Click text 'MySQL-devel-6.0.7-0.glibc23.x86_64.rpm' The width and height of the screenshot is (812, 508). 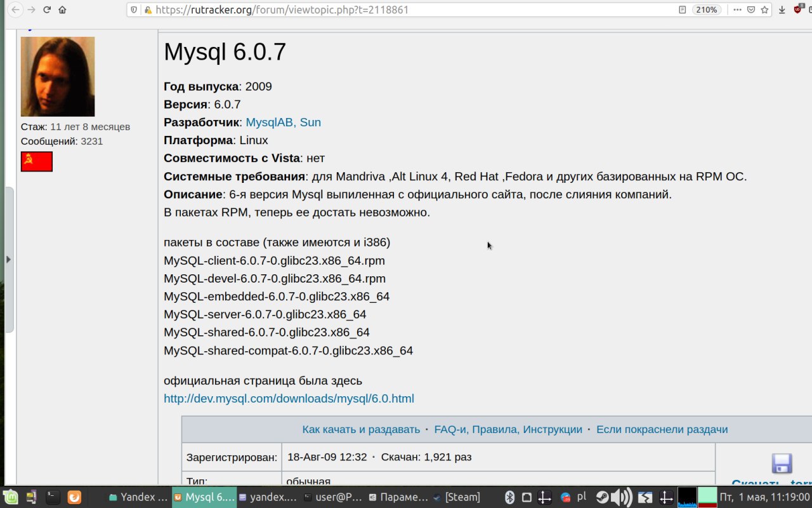click(275, 278)
